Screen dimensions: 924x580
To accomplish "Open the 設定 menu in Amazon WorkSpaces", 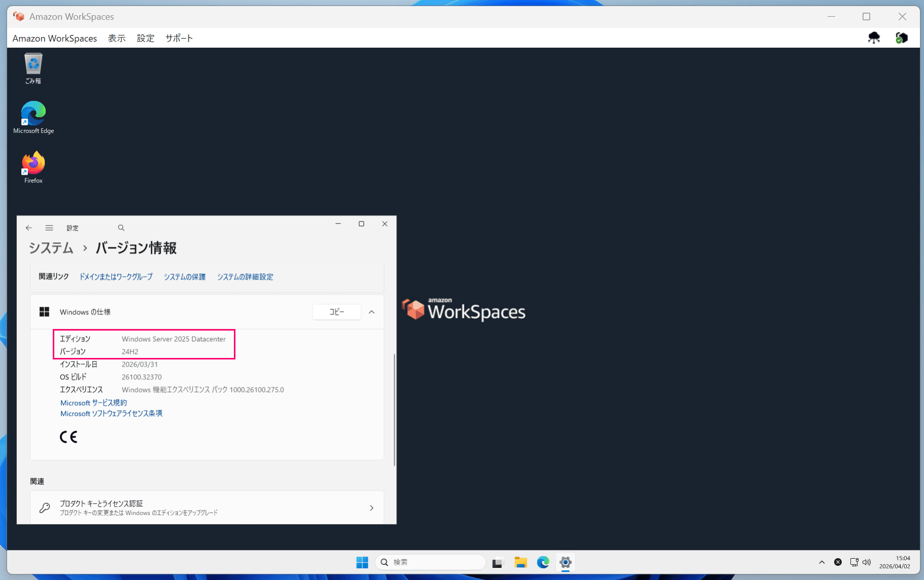I will [146, 38].
